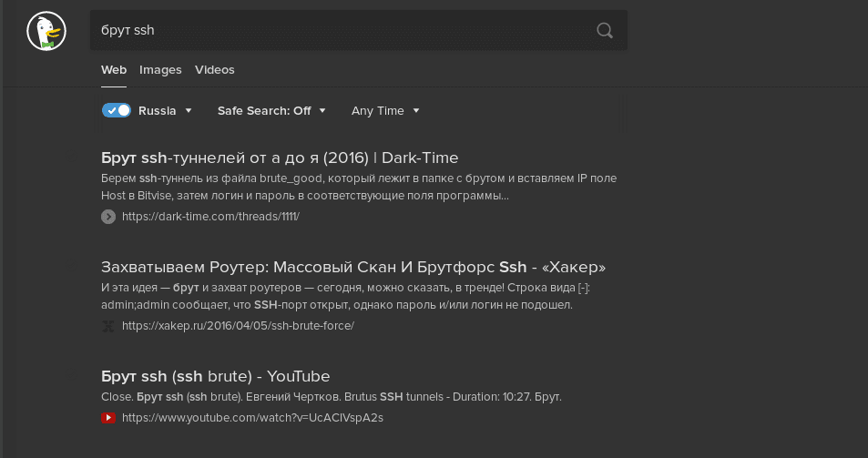The height and width of the screenshot is (458, 868).
Task: Toggle the Russia region switch off
Action: (117, 110)
